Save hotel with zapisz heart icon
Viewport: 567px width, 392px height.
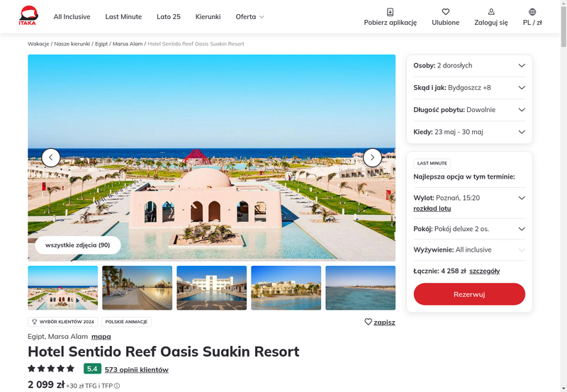368,322
